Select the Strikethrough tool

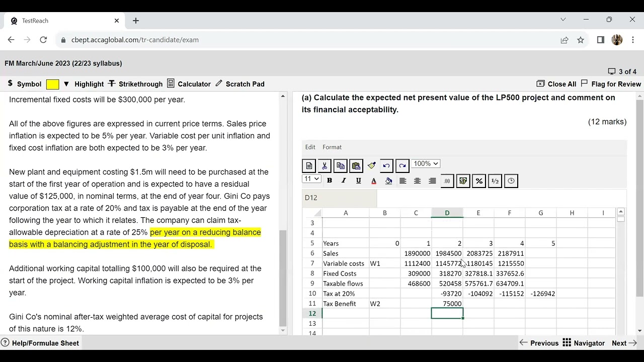click(135, 84)
